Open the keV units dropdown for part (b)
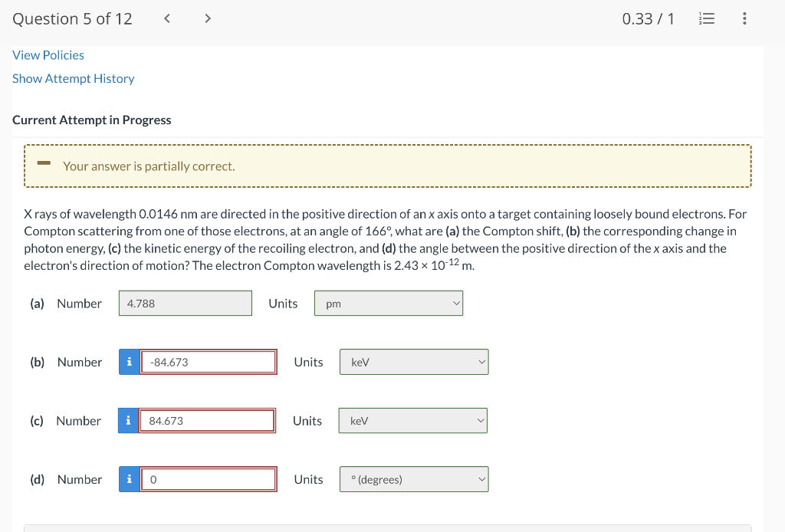The image size is (785, 532). [x=414, y=362]
